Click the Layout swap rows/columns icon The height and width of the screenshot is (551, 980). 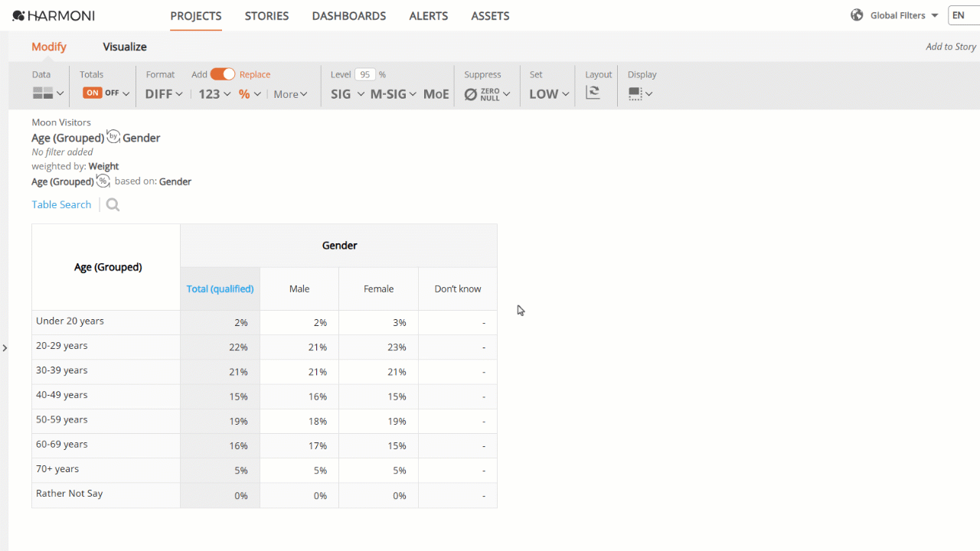[x=593, y=93]
